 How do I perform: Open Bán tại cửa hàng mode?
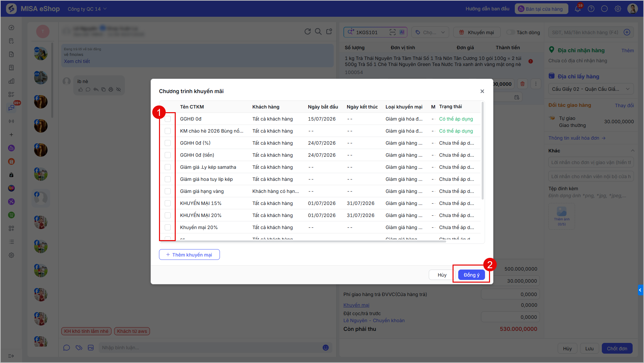point(541,9)
